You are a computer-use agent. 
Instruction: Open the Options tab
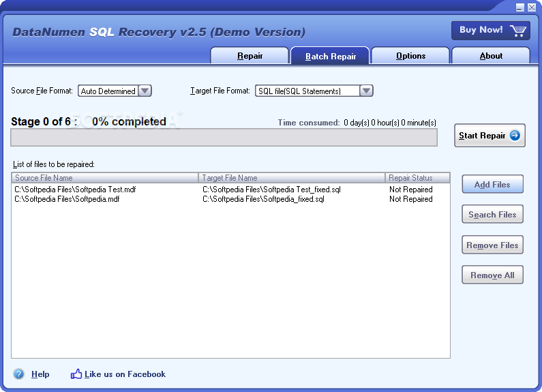[410, 56]
